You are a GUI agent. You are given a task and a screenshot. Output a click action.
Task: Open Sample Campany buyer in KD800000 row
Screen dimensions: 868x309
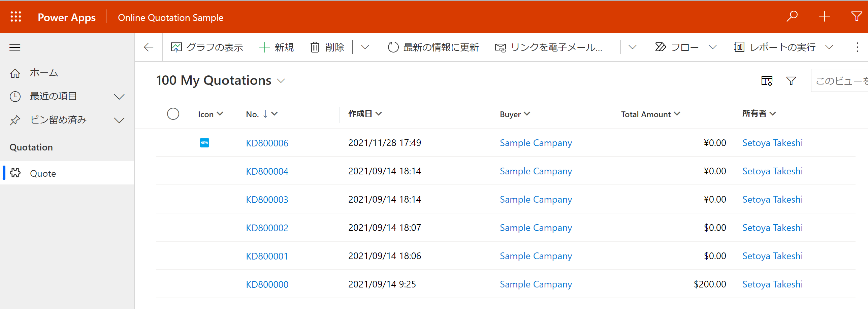(x=536, y=284)
